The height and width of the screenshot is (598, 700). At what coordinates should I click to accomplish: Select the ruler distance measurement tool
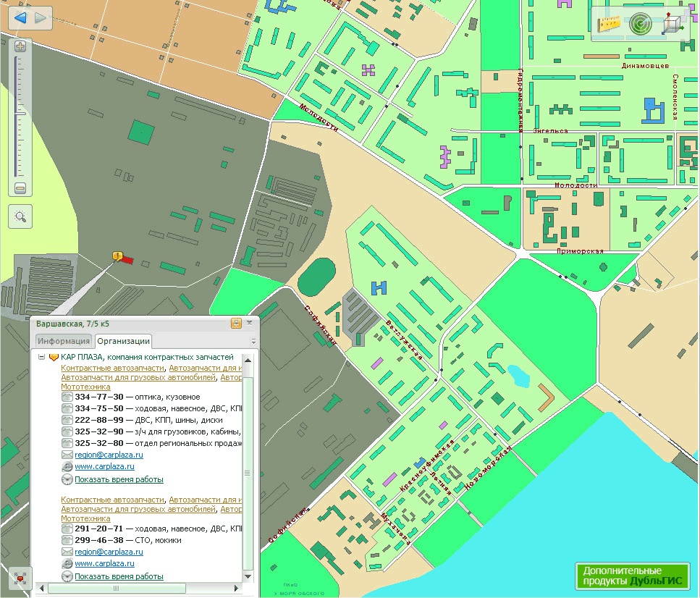click(610, 24)
